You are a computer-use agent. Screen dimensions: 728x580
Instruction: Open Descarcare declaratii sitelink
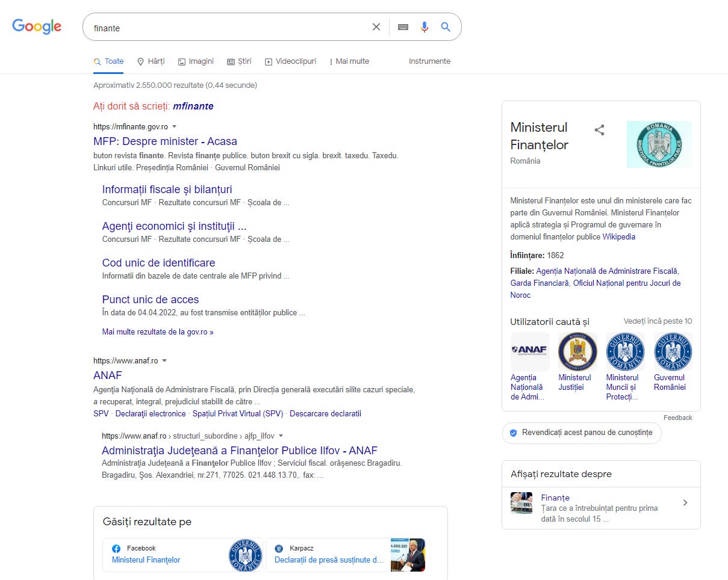click(x=326, y=414)
